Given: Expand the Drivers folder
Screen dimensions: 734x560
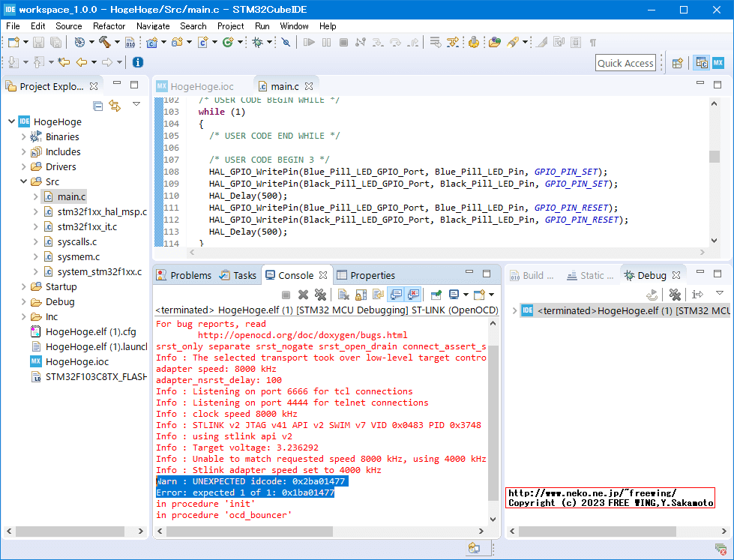Looking at the screenshot, I should pyautogui.click(x=22, y=166).
